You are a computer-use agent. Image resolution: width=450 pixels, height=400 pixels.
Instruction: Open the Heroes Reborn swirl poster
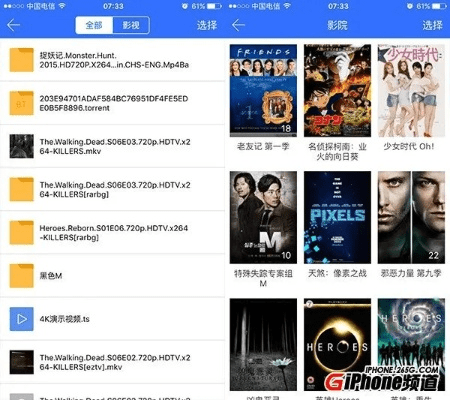click(411, 344)
